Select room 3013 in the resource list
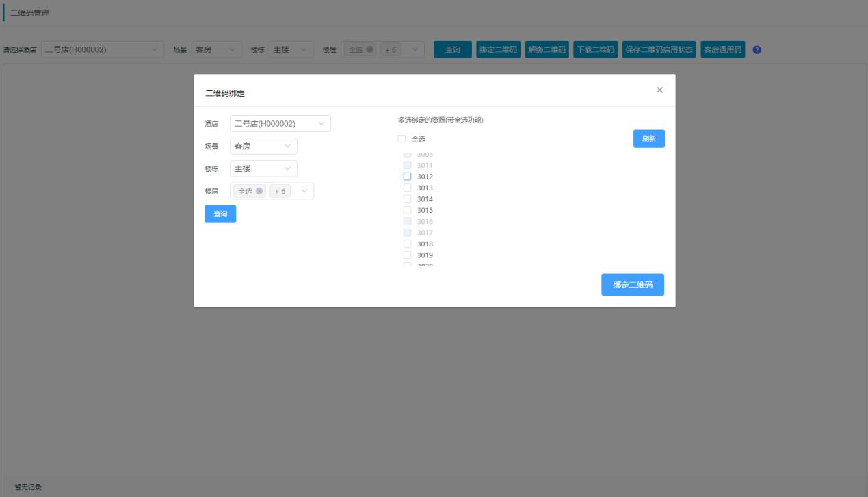This screenshot has width=868, height=497. [x=408, y=188]
